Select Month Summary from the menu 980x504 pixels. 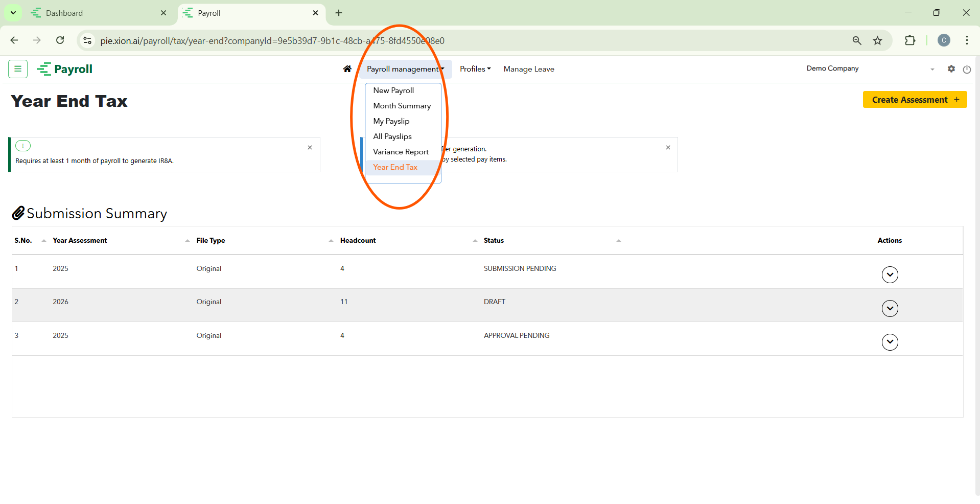tap(402, 106)
